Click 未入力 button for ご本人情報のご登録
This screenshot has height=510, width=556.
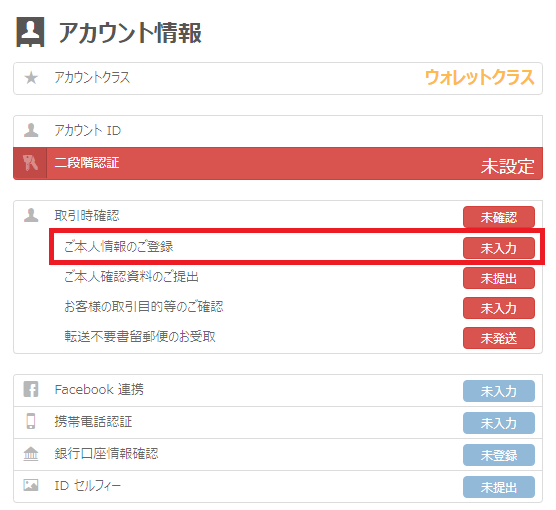point(499,248)
